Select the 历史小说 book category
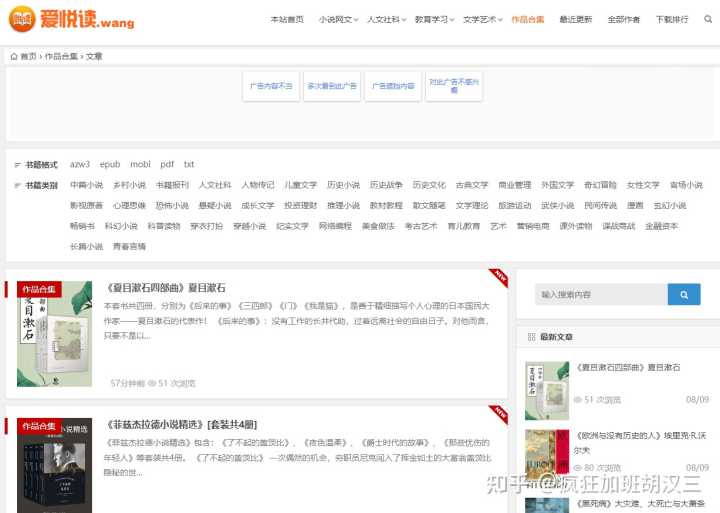 coord(343,185)
